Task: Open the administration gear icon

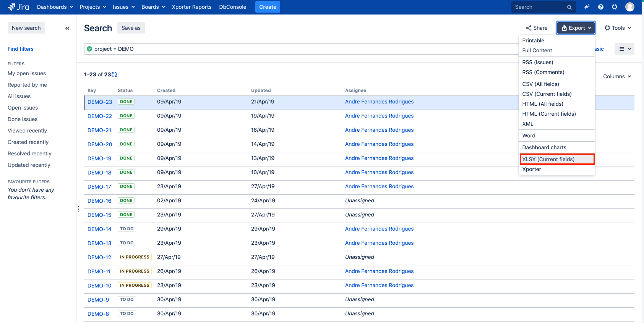Action: 615,7
